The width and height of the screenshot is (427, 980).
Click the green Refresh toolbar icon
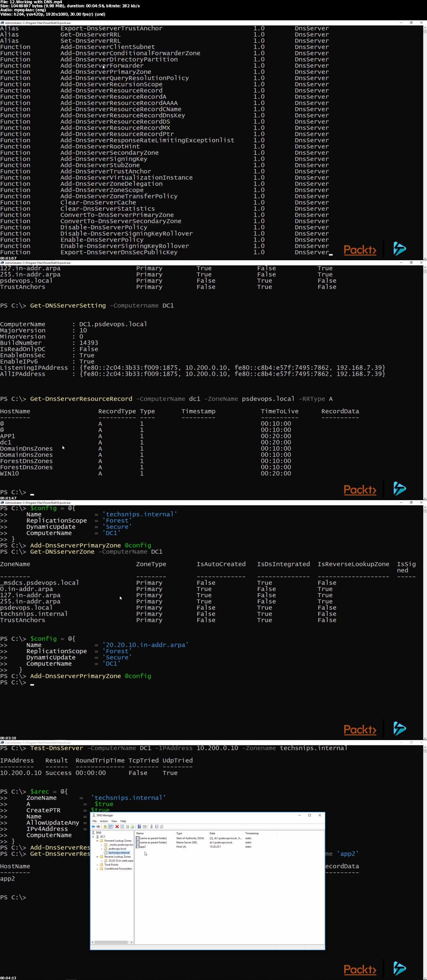(128, 827)
